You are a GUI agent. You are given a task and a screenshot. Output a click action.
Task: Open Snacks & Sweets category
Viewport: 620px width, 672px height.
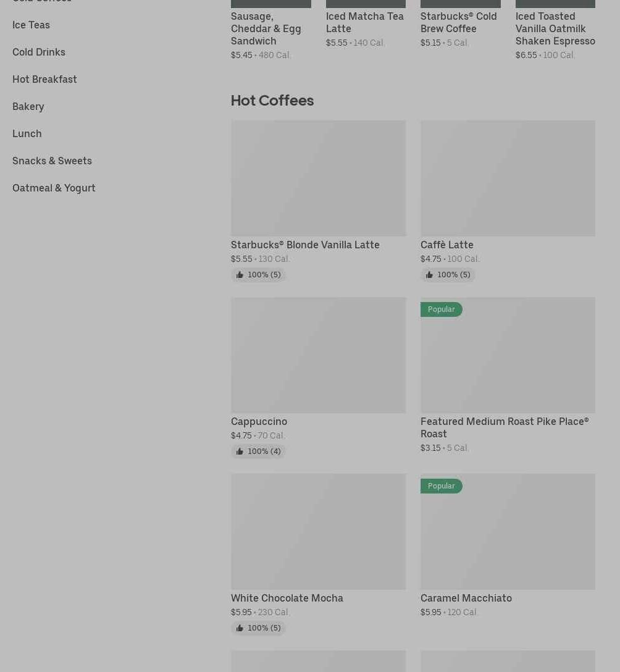(52, 161)
